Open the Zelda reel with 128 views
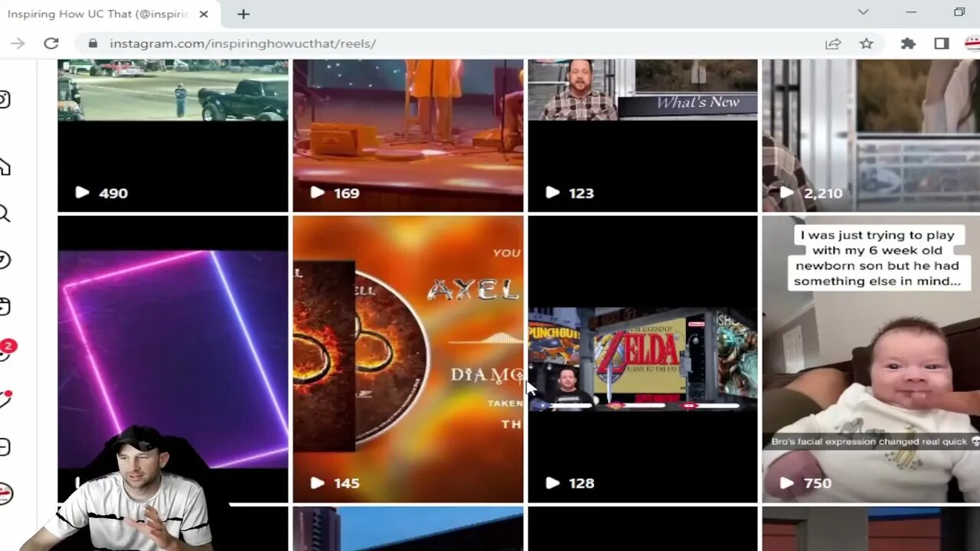The height and width of the screenshot is (551, 980). click(642, 359)
